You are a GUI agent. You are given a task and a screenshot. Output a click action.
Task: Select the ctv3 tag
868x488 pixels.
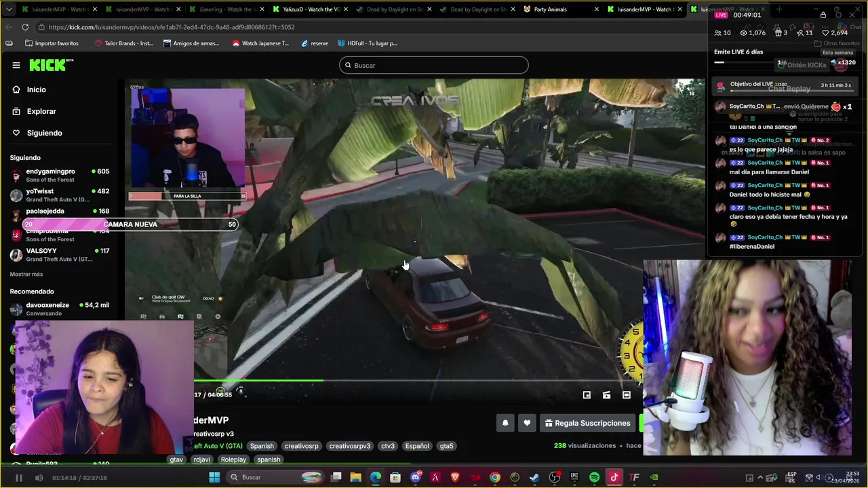pos(388,446)
